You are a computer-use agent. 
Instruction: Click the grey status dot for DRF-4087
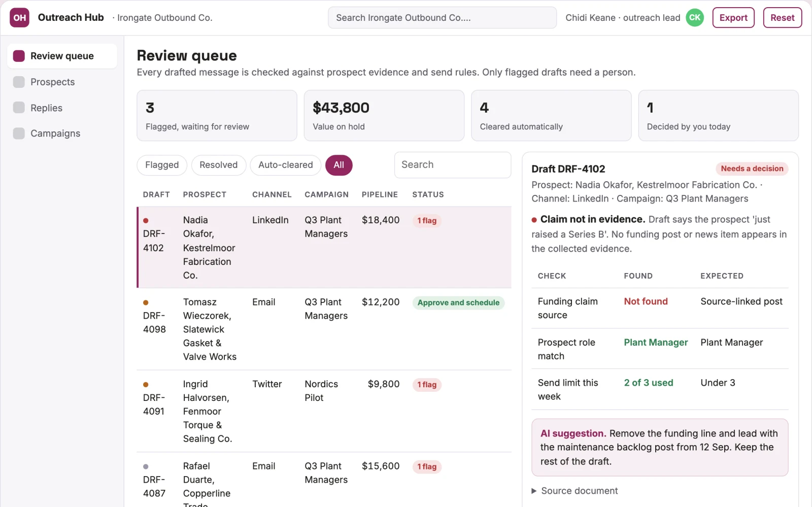click(x=146, y=466)
